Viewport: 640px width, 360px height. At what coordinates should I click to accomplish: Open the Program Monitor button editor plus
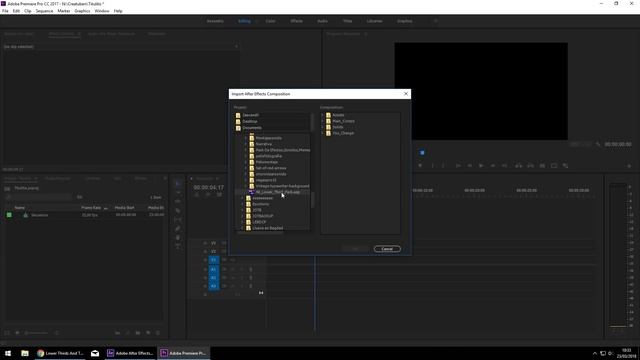coord(629,166)
